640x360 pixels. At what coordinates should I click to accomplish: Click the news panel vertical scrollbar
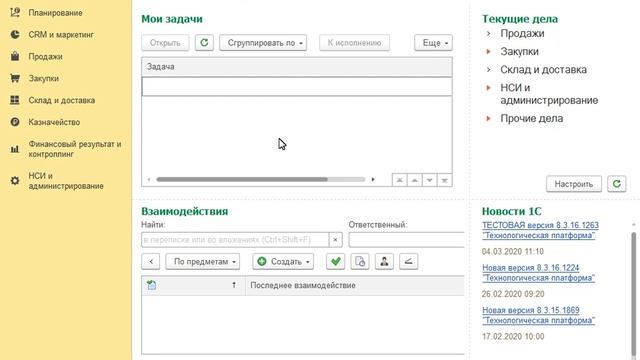633,294
